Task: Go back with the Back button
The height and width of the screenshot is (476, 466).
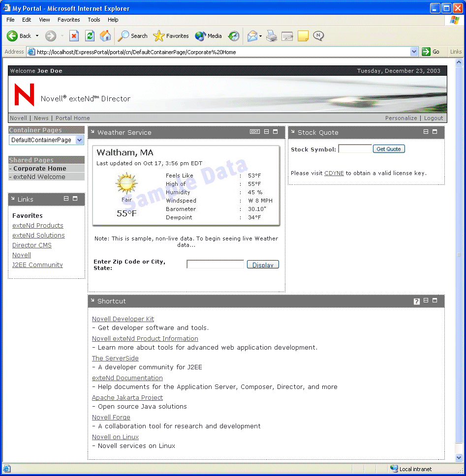Action: (x=19, y=36)
